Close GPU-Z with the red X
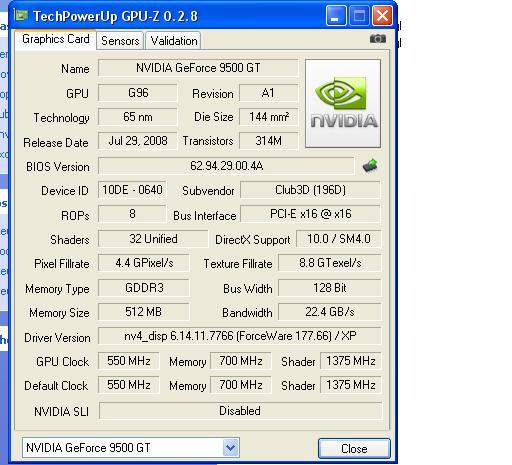Screen dimensions: 512x465 point(382,16)
